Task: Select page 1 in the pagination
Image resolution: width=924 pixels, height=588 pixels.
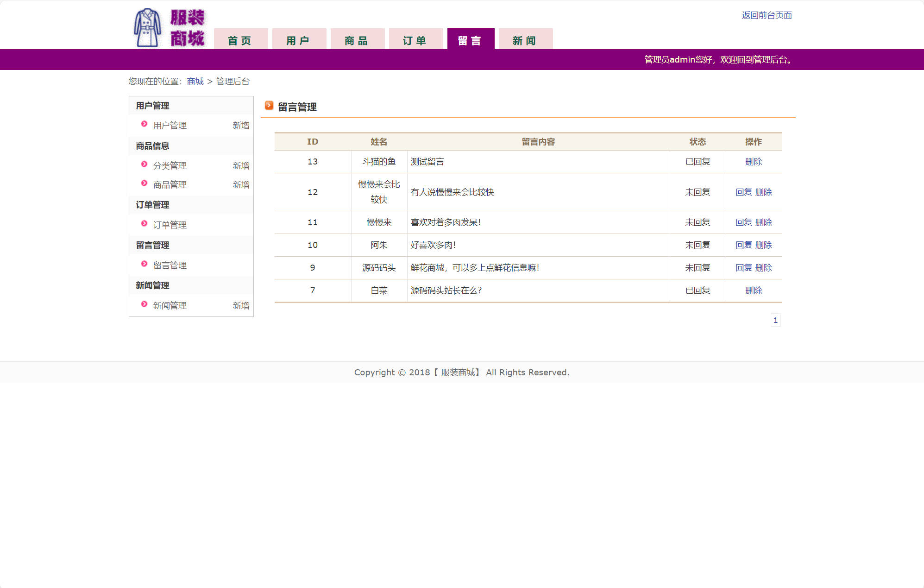Action: (775, 320)
